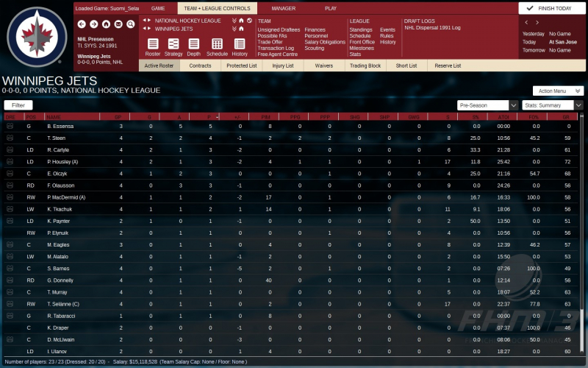Screen dimensions: 588x368
Task: Go to previous team arrow beside Winnipeg Jets
Action: point(145,29)
